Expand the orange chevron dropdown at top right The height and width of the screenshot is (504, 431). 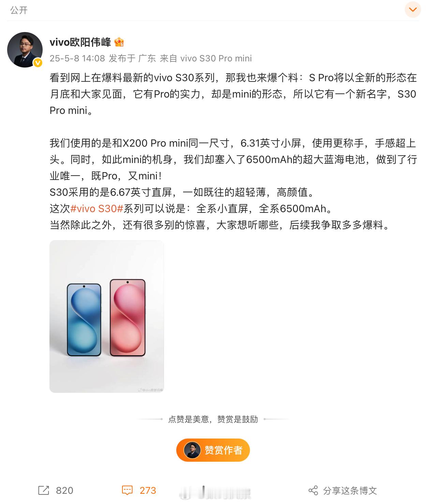coord(413,10)
